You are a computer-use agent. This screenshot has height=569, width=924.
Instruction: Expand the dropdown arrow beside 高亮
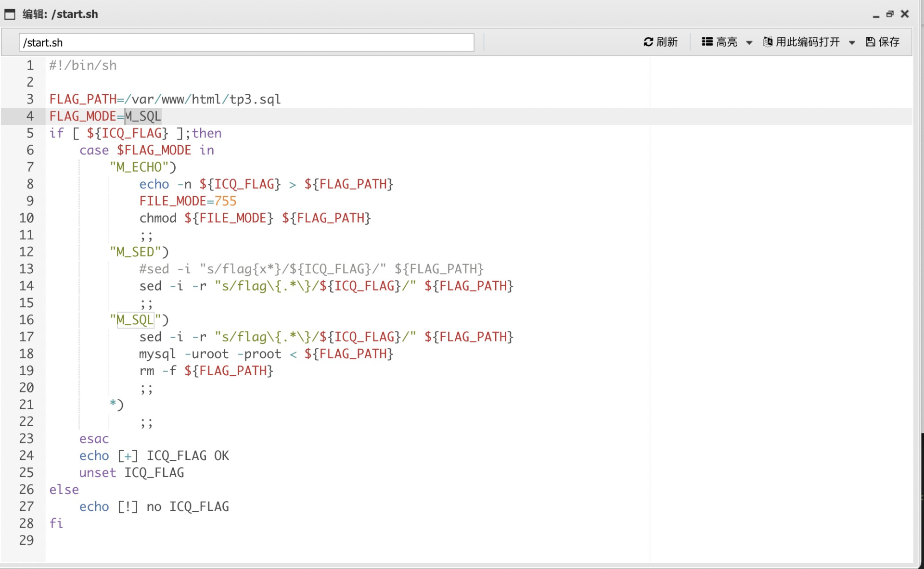(x=749, y=43)
